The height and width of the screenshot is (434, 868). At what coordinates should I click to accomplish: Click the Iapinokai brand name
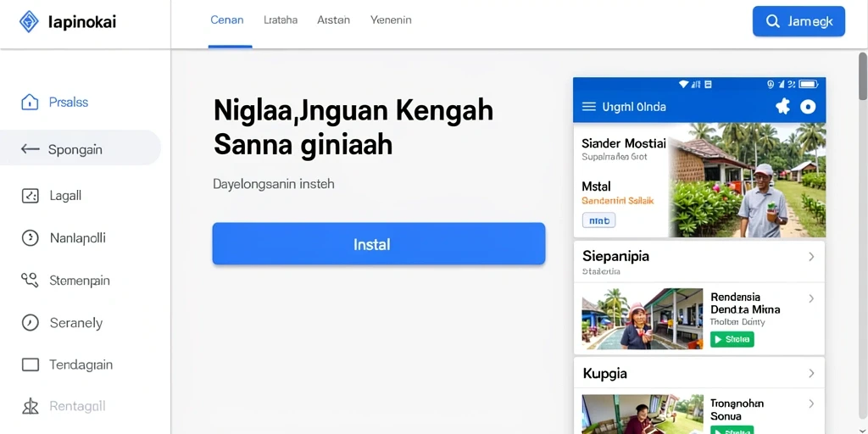(x=82, y=22)
